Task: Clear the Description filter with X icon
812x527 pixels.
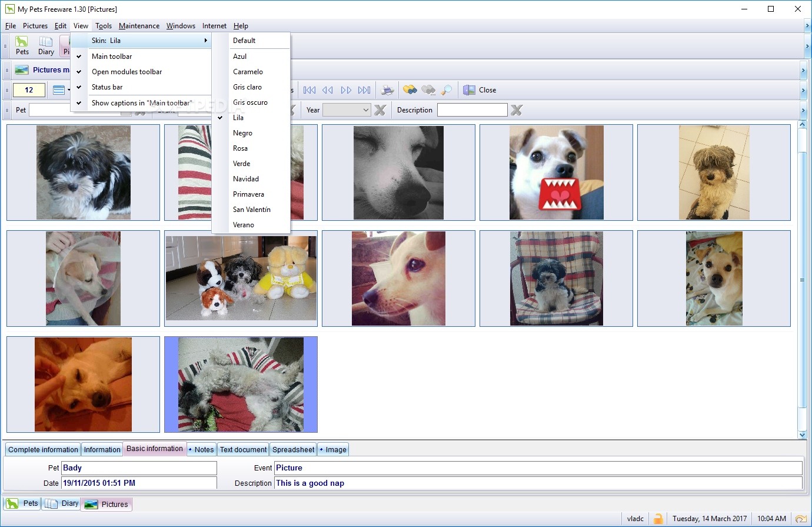Action: 517,110
